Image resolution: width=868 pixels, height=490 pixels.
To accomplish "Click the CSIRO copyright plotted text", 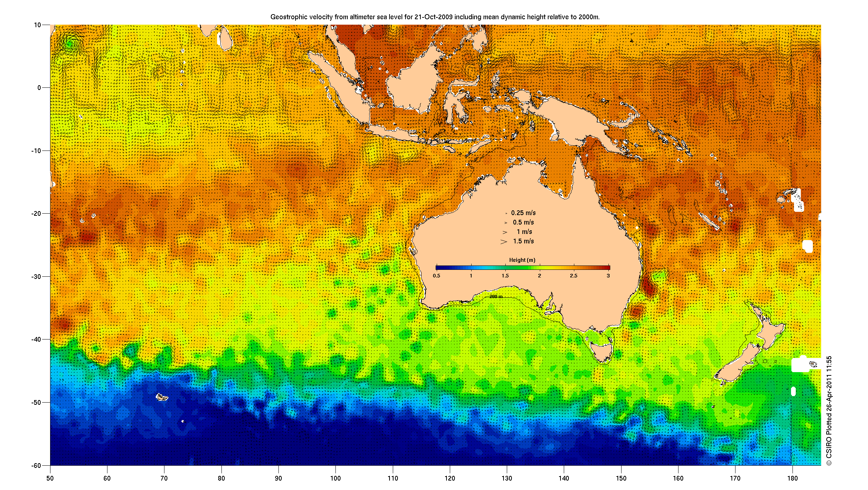I will point(829,411).
